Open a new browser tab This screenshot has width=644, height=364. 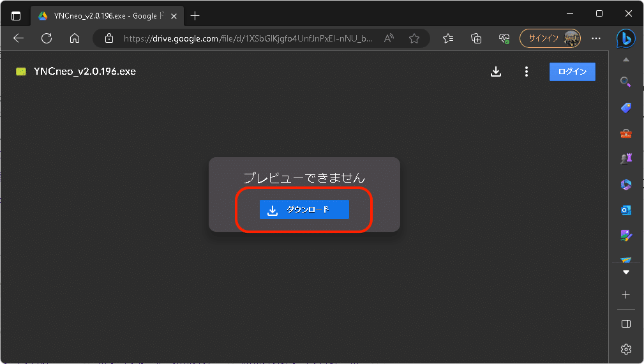[195, 16]
